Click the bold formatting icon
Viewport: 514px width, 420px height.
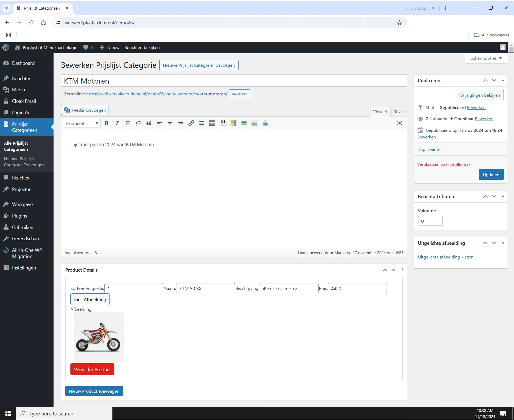point(107,123)
